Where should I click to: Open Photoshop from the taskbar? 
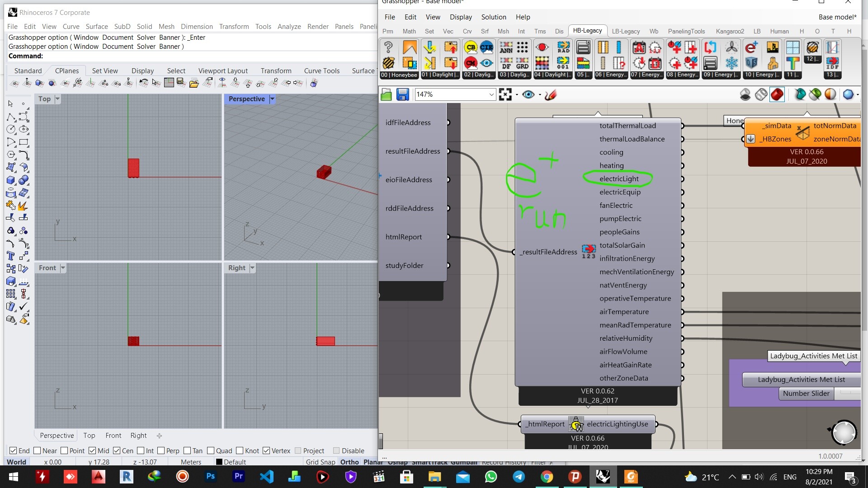tap(210, 476)
